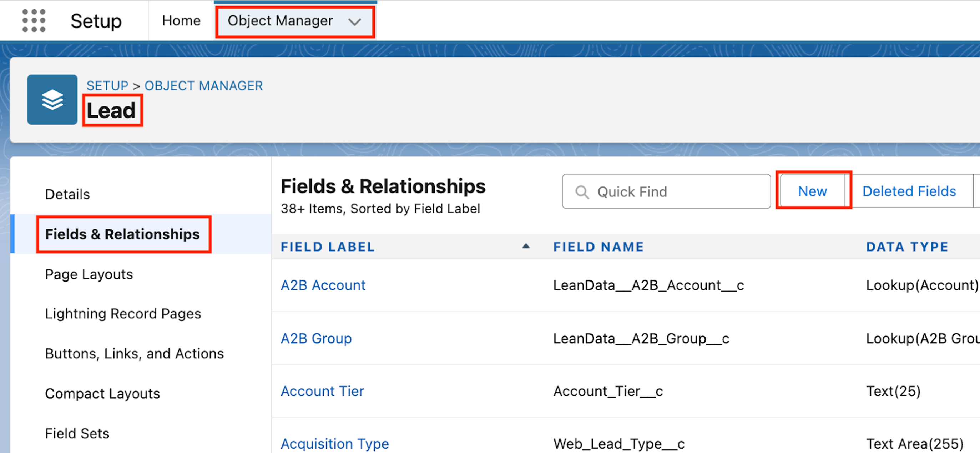
Task: Sort by the Field Name column header
Action: point(598,247)
